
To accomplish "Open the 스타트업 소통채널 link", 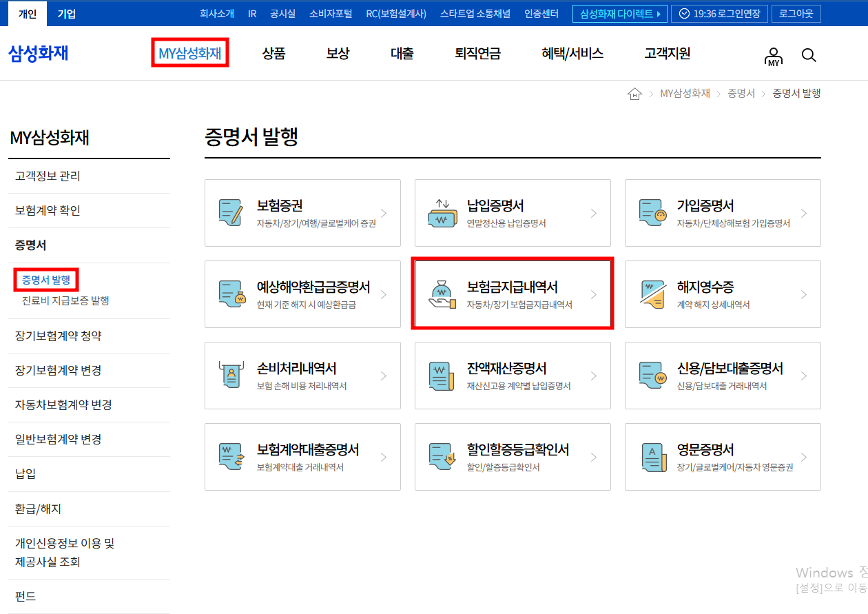I will coord(475,14).
